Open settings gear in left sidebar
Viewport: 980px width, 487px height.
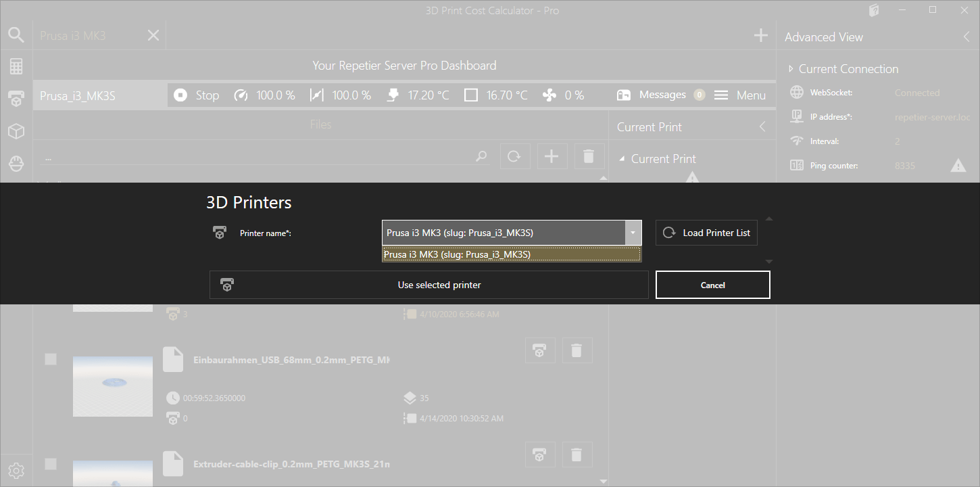[x=16, y=471]
